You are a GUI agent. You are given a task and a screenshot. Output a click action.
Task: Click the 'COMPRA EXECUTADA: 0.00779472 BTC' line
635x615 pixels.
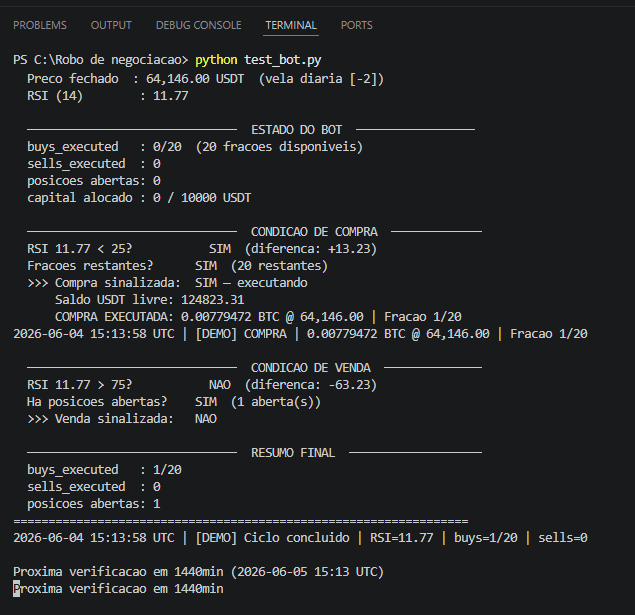(x=258, y=317)
